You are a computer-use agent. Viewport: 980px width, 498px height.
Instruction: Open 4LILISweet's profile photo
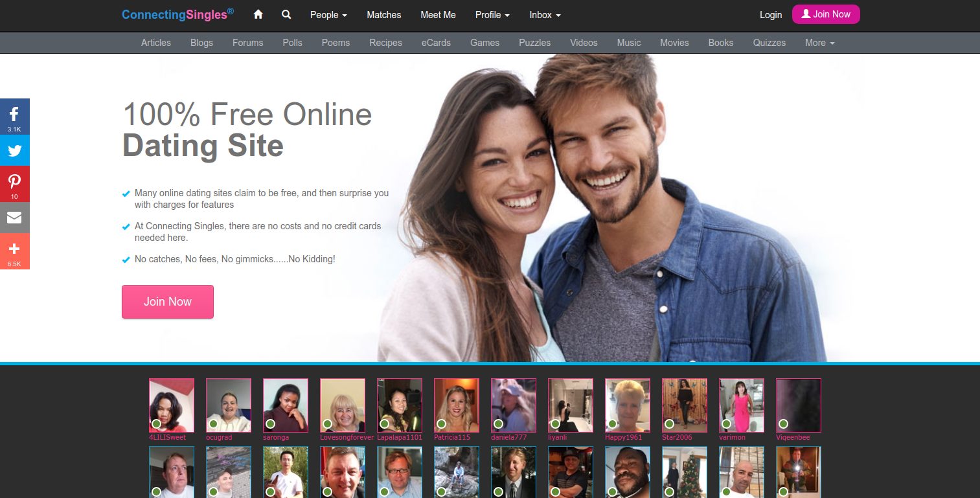(172, 405)
